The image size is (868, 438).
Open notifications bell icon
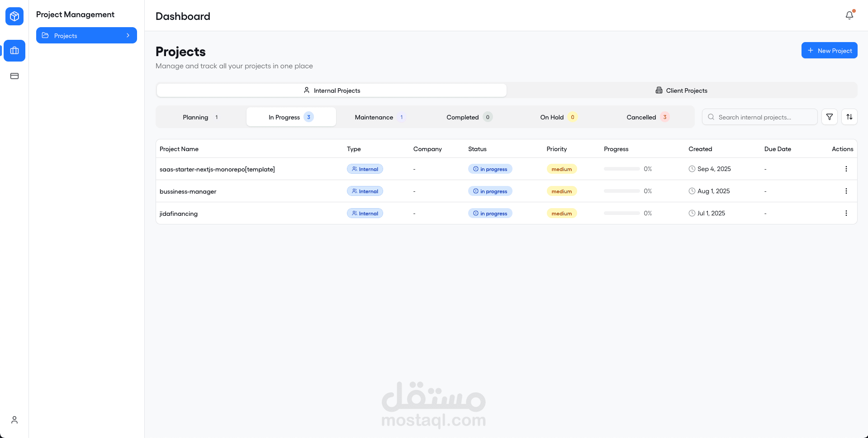coord(849,15)
